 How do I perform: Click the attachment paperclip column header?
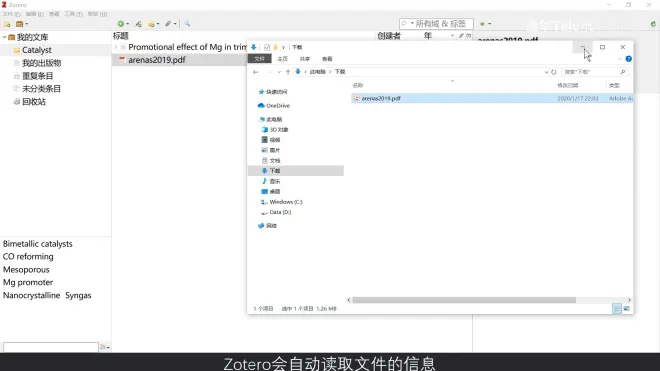tap(461, 36)
